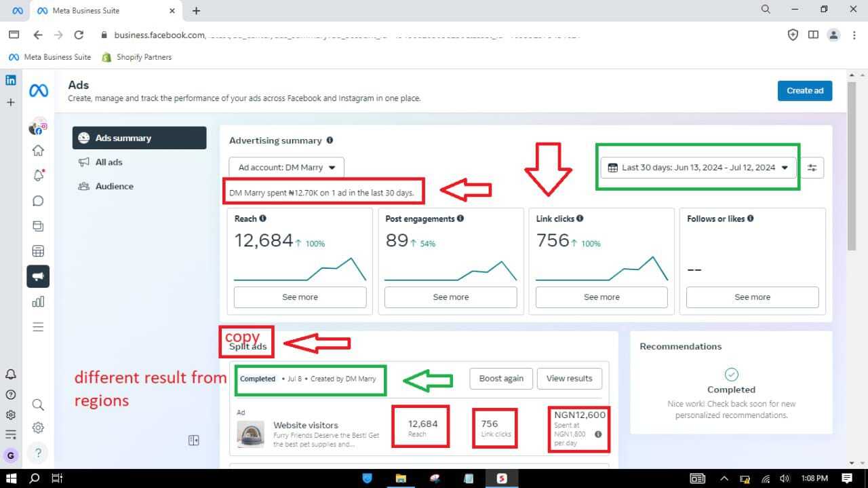The height and width of the screenshot is (488, 868).
Task: Click the Boost again button
Action: click(501, 379)
